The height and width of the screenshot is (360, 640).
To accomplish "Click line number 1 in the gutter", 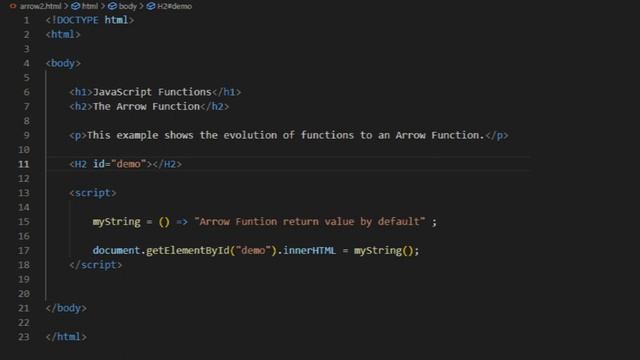I will pyautogui.click(x=27, y=20).
